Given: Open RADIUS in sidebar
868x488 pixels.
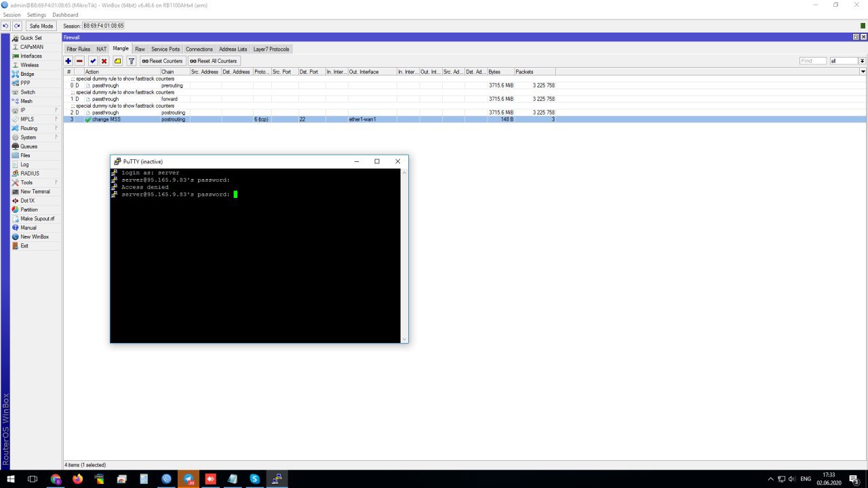Looking at the screenshot, I should pyautogui.click(x=29, y=174).
